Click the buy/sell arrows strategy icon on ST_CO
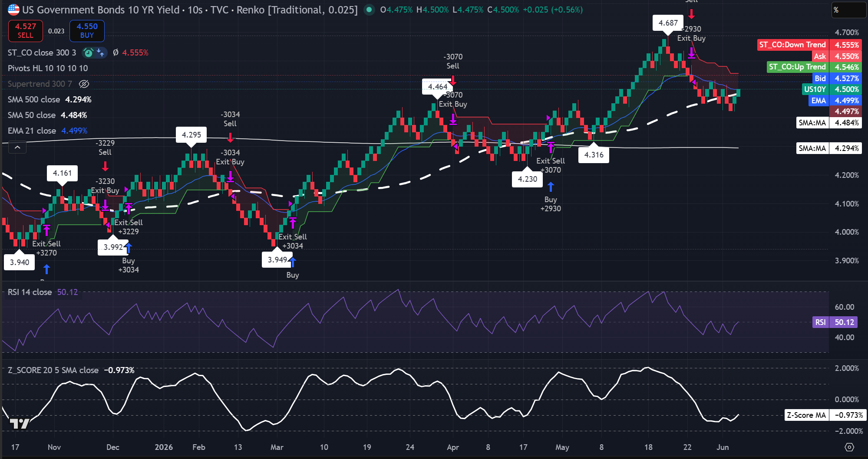 click(x=101, y=53)
